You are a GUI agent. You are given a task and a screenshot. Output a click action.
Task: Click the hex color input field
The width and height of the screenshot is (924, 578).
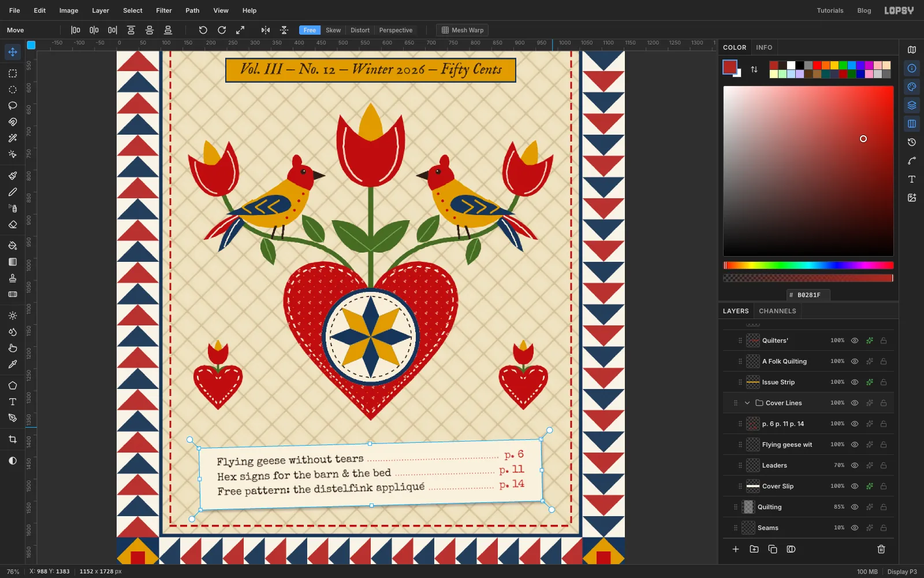[808, 295]
